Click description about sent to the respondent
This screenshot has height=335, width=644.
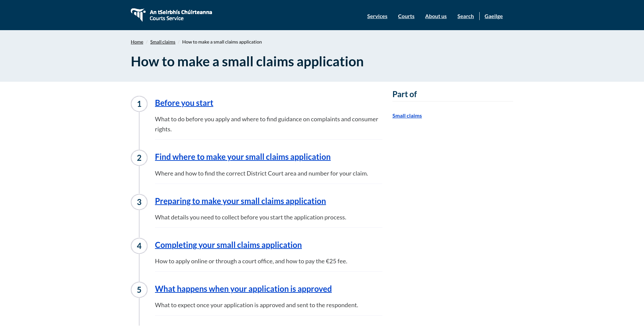[x=257, y=305]
